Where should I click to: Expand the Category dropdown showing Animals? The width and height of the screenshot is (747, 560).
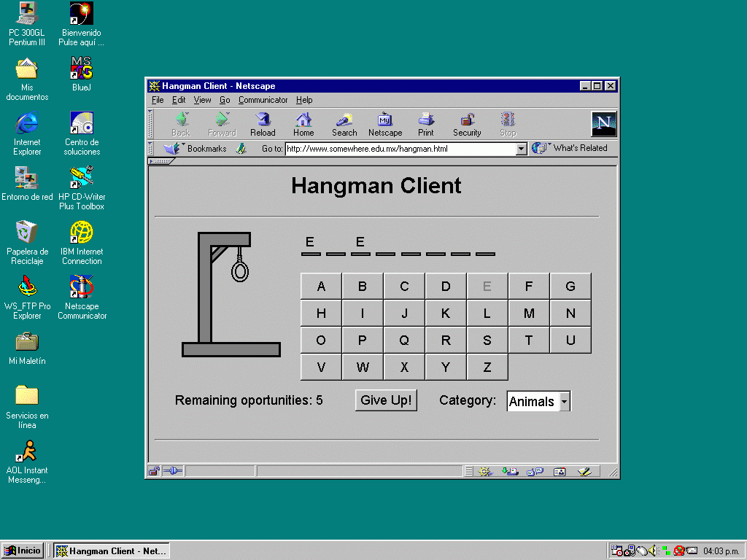click(564, 402)
